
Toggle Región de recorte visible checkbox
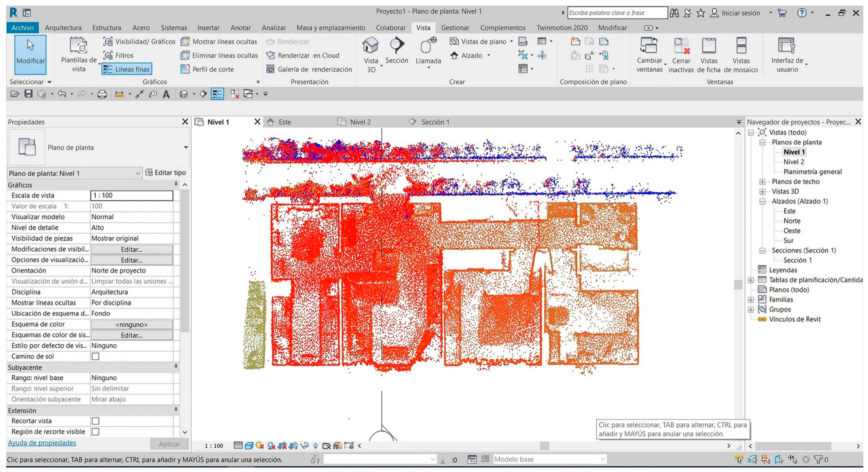(95, 431)
